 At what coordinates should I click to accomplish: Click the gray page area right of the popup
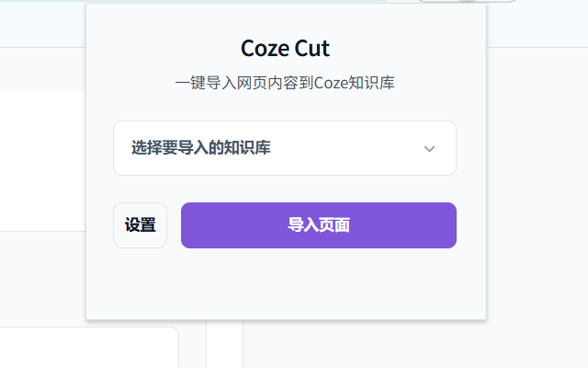pyautogui.click(x=537, y=188)
